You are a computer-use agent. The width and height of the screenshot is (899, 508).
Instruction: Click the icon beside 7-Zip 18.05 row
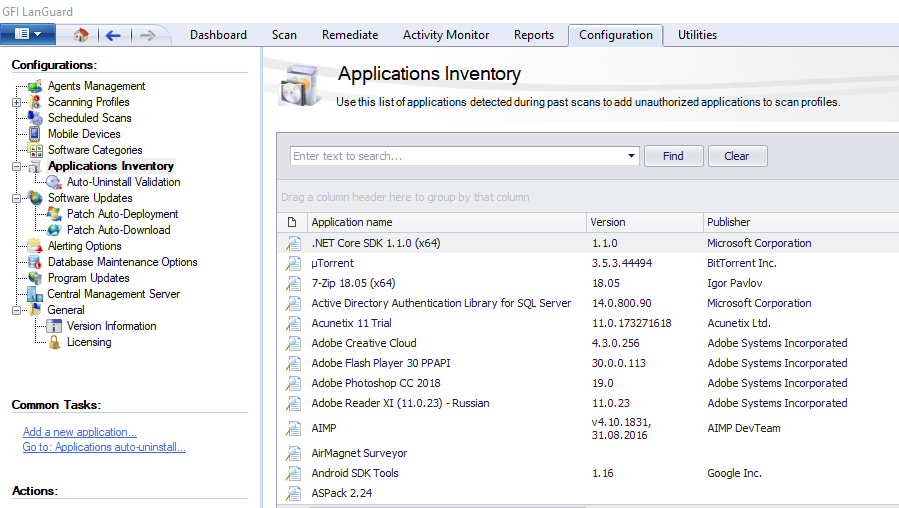click(x=294, y=284)
